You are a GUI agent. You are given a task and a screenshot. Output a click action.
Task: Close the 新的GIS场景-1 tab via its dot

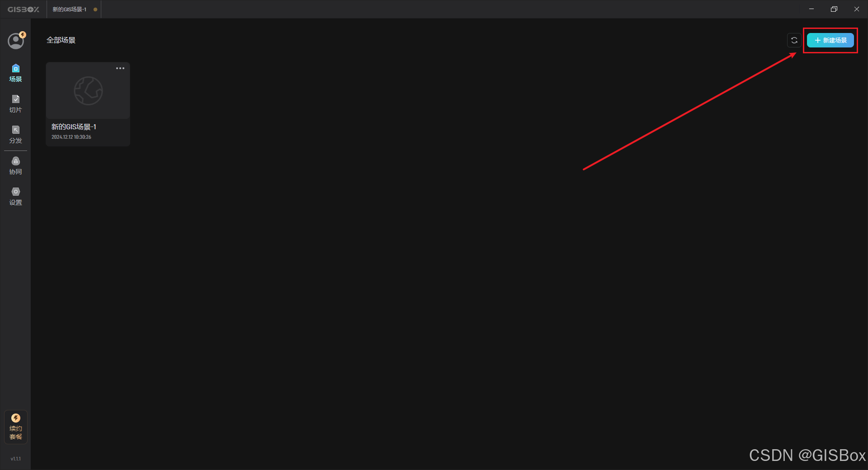[x=95, y=9]
